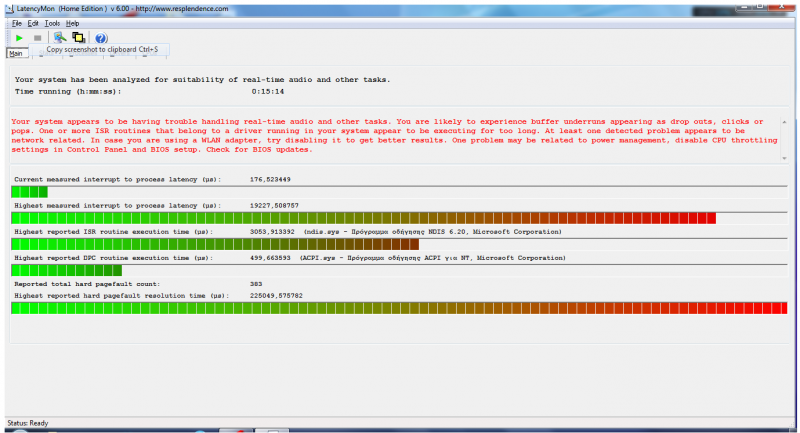
Task: Open the Tools menu
Action: pos(52,23)
